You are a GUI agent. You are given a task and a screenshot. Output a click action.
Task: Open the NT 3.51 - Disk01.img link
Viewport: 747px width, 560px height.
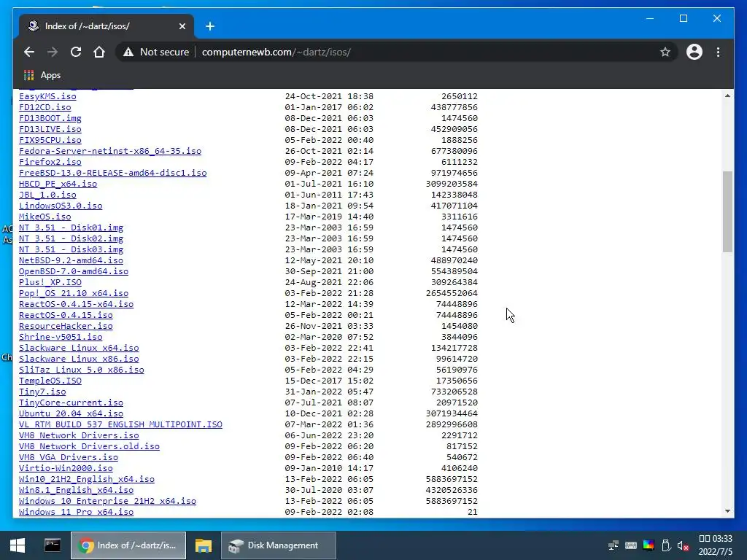71,227
